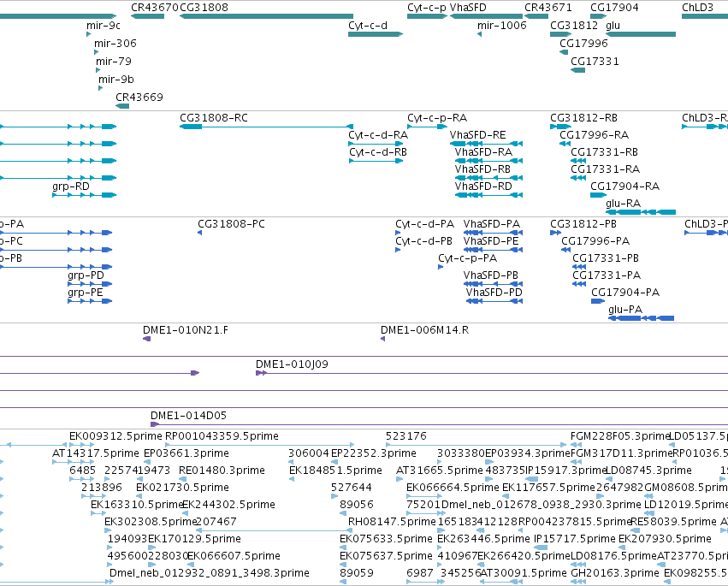
Task: Click the DME1-010N21.F BAC label
Action: 186,330
